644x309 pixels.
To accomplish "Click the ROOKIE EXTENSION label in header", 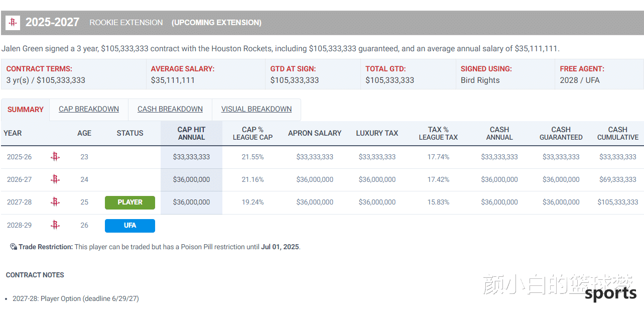I will pos(126,23).
